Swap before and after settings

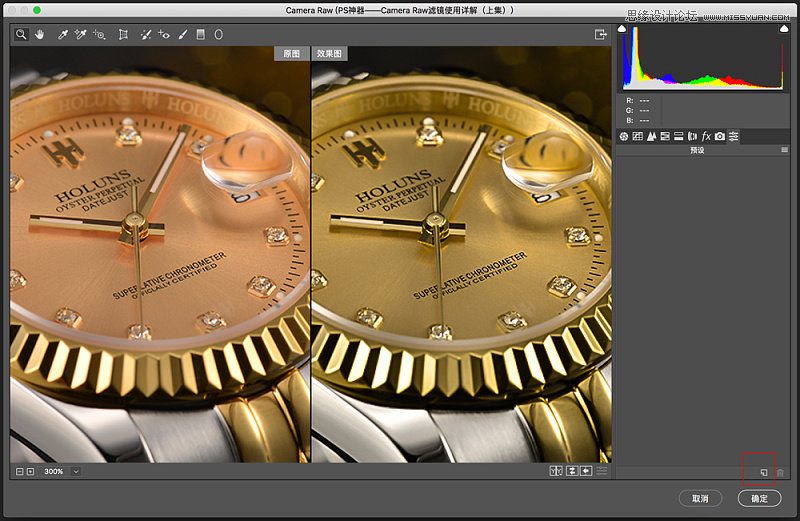[572, 471]
